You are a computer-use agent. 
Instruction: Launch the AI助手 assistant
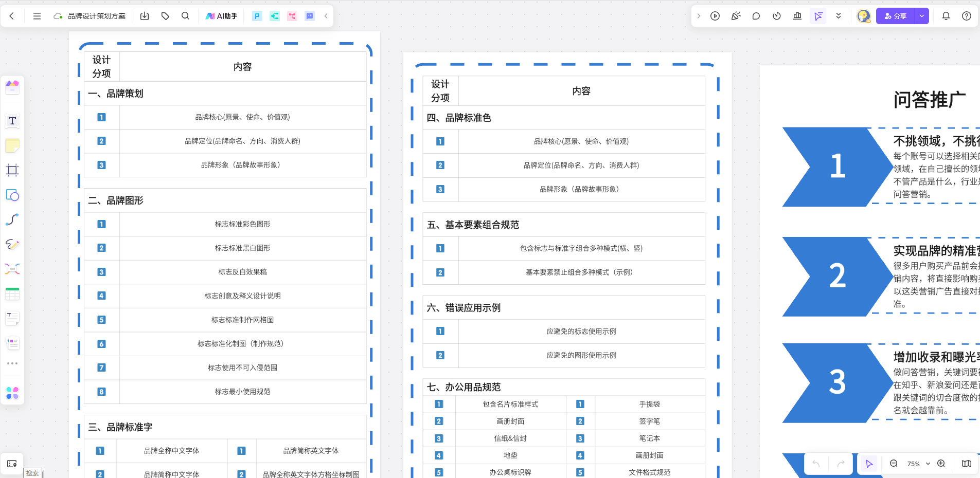(221, 16)
